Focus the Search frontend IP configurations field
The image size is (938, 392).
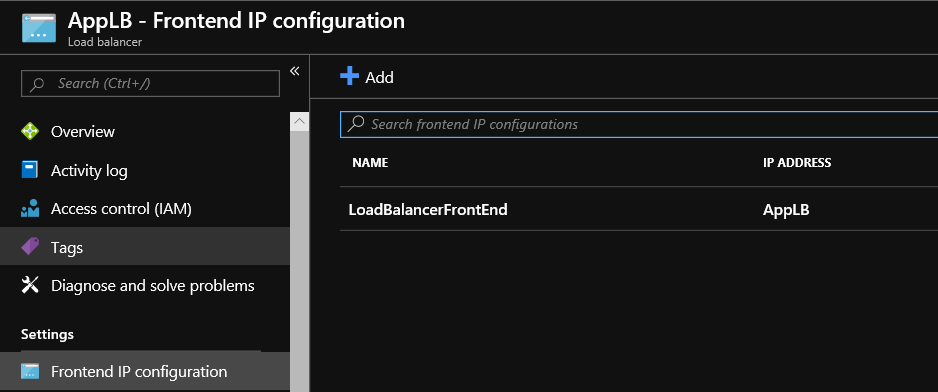coord(639,124)
